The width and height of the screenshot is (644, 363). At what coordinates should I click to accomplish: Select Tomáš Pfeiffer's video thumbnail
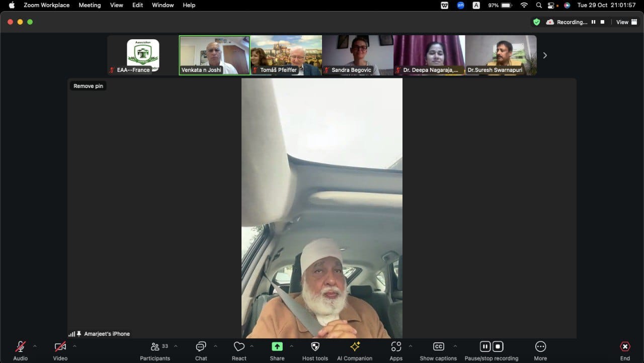[x=286, y=55]
